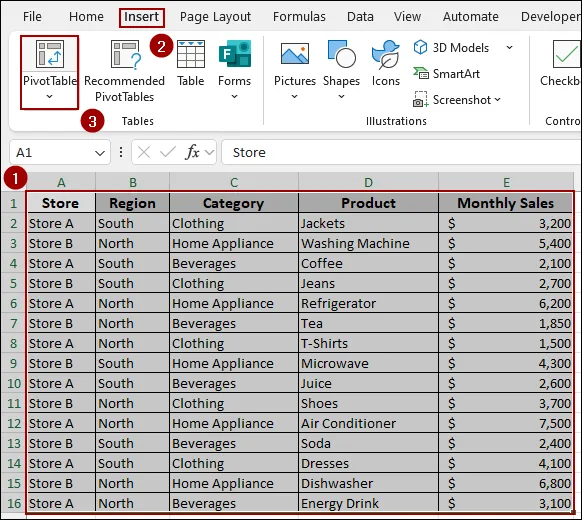582x520 pixels.
Task: Expand the Forms dropdown arrow
Action: click(235, 97)
